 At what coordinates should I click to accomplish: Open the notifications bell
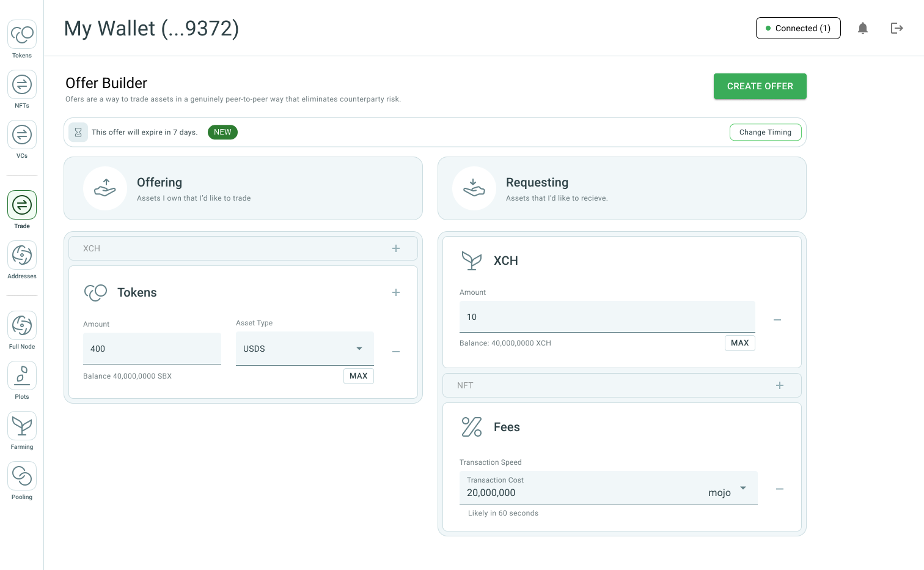coord(863,28)
